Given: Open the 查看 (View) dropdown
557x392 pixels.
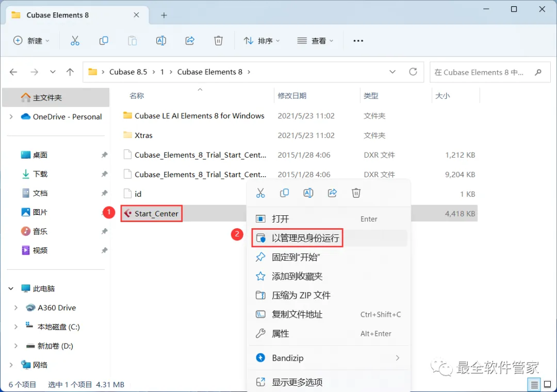Looking at the screenshot, I should pos(315,41).
